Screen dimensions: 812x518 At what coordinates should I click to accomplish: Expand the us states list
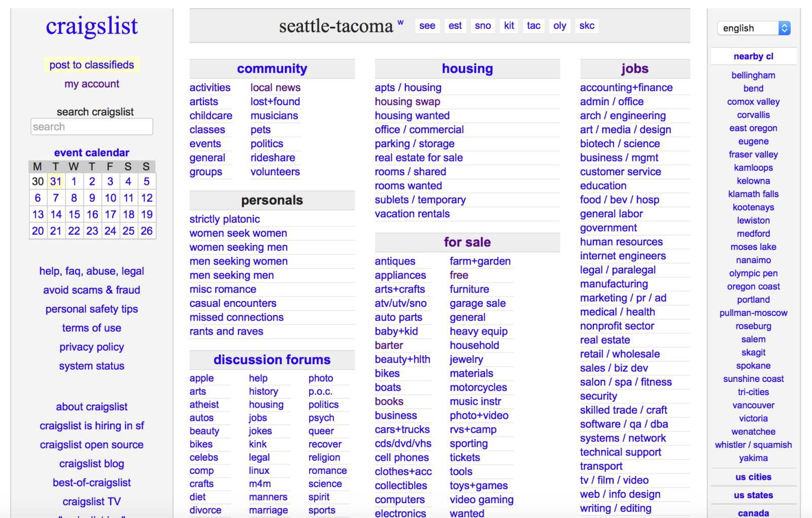click(754, 495)
